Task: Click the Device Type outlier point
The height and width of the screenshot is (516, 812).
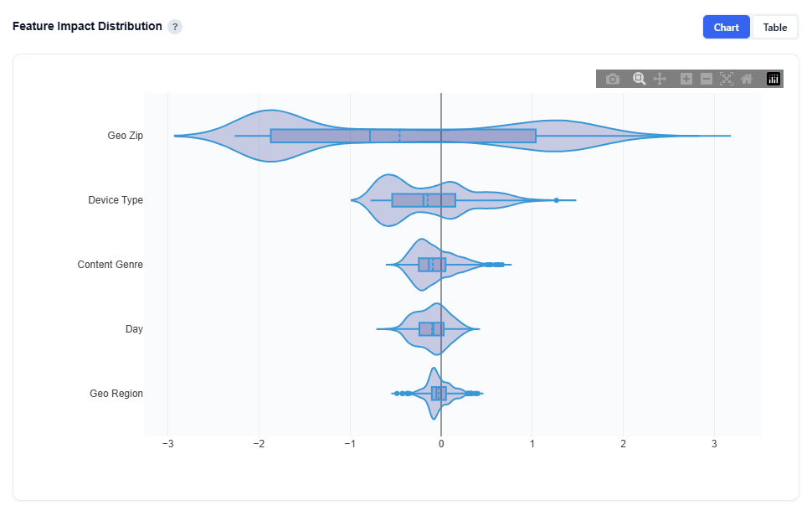Action: (x=556, y=200)
